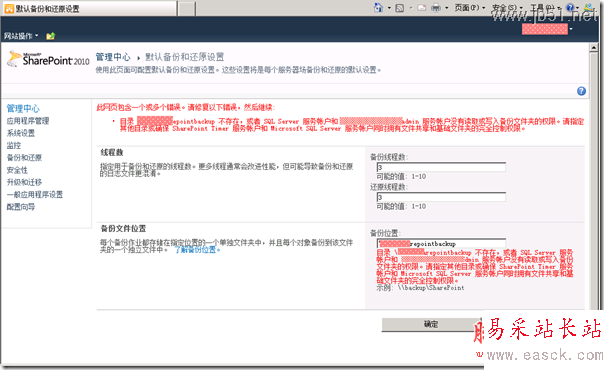604x370 pixels.
Task: Open the 安全(S) menu
Action: [x=507, y=8]
